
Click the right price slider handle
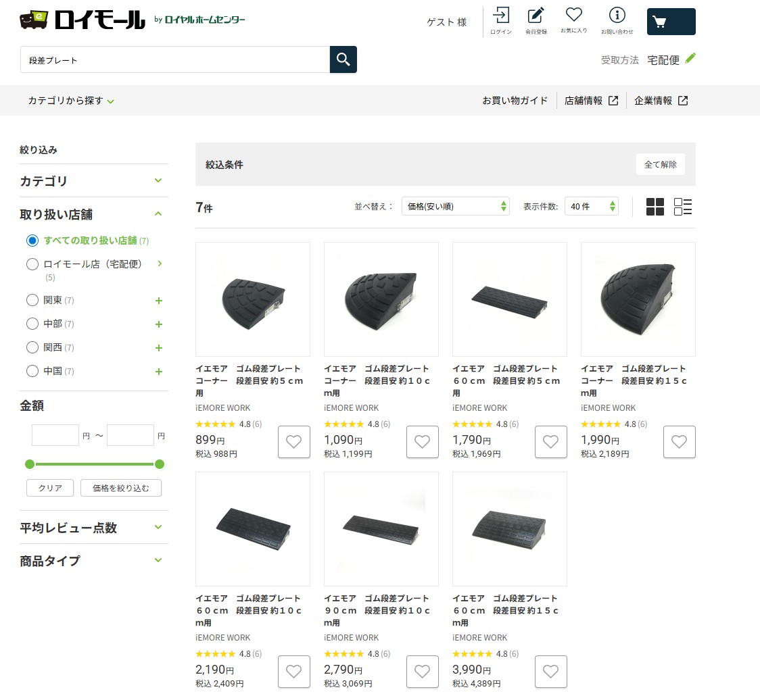click(x=160, y=464)
